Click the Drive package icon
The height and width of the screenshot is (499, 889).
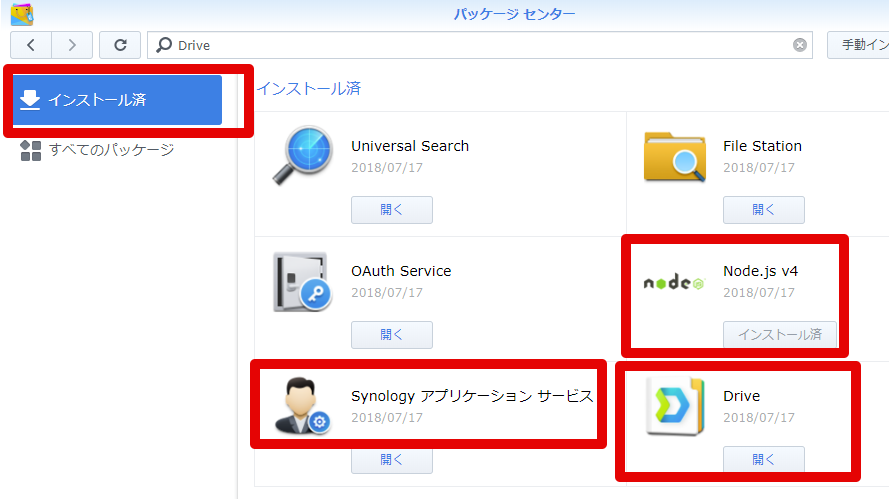675,406
